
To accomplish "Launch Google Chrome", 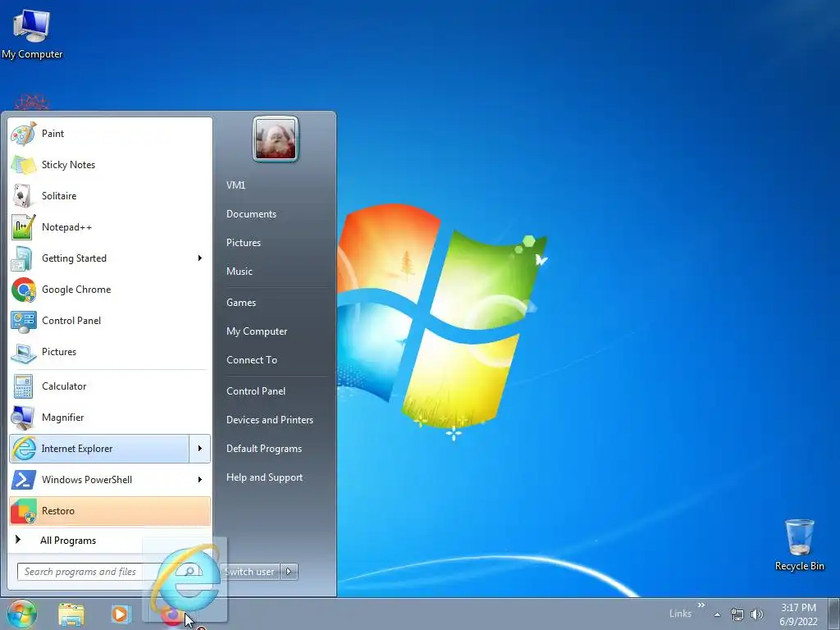I will coord(110,290).
